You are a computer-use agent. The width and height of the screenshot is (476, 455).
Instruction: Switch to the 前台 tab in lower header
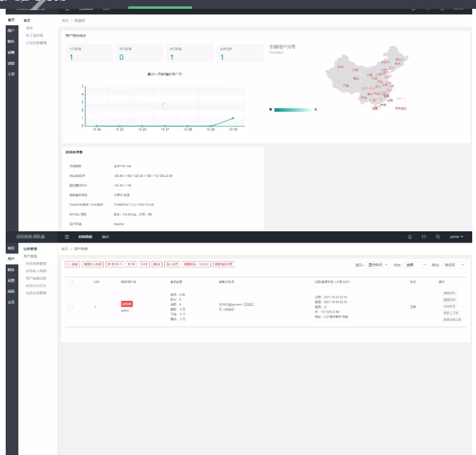106,237
